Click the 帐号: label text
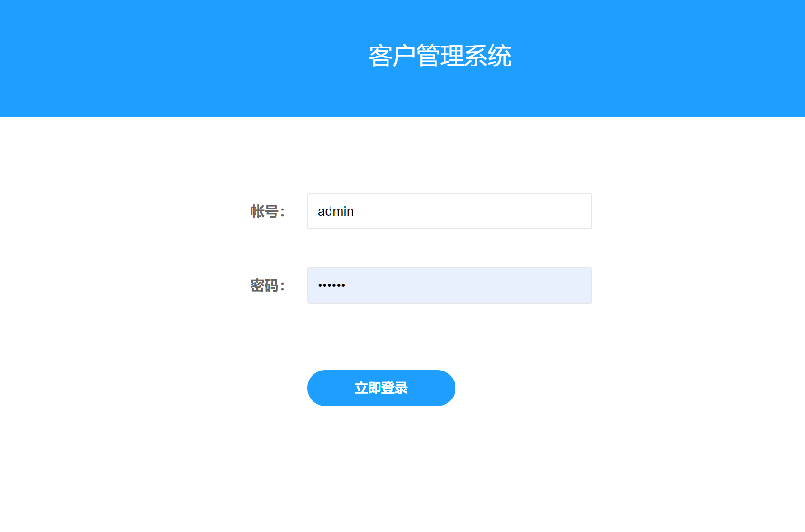805x532 pixels. point(267,211)
